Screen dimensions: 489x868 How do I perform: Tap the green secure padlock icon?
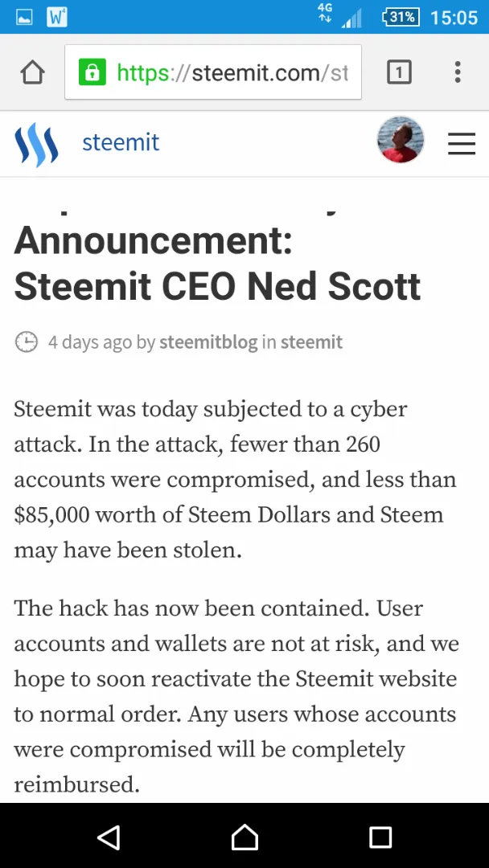coord(92,72)
